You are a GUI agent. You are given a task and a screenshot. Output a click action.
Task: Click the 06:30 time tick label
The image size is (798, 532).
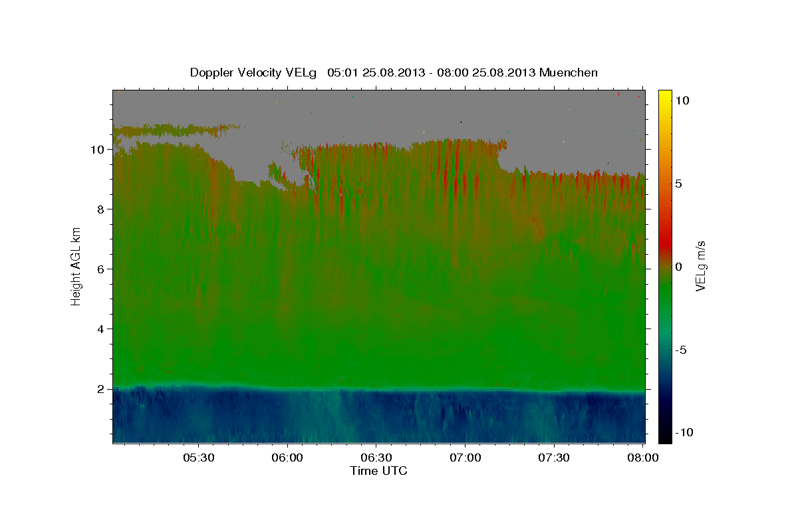point(376,458)
